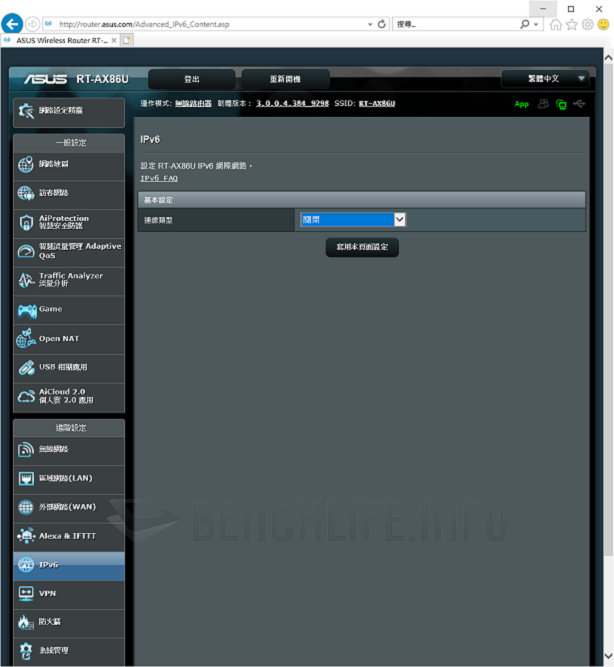Click the Reboot button
The height and width of the screenshot is (667, 614).
point(286,80)
